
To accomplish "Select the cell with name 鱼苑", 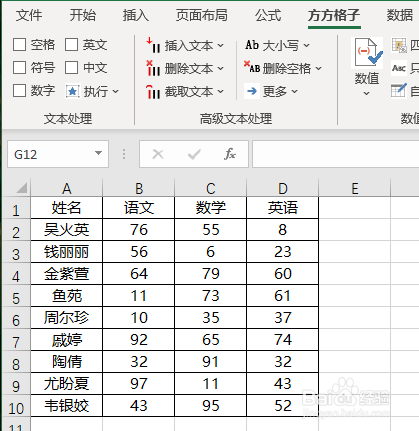I will tap(67, 296).
